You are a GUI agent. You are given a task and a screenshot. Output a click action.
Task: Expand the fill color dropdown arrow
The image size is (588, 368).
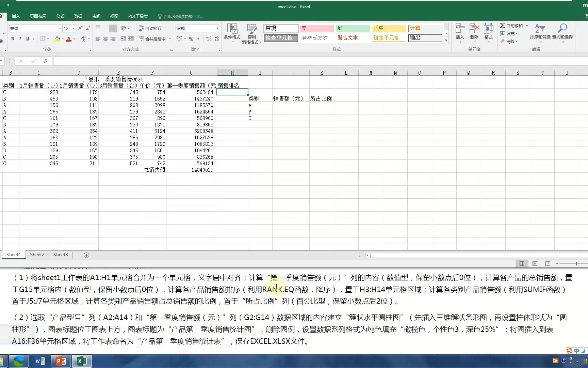tap(63, 39)
